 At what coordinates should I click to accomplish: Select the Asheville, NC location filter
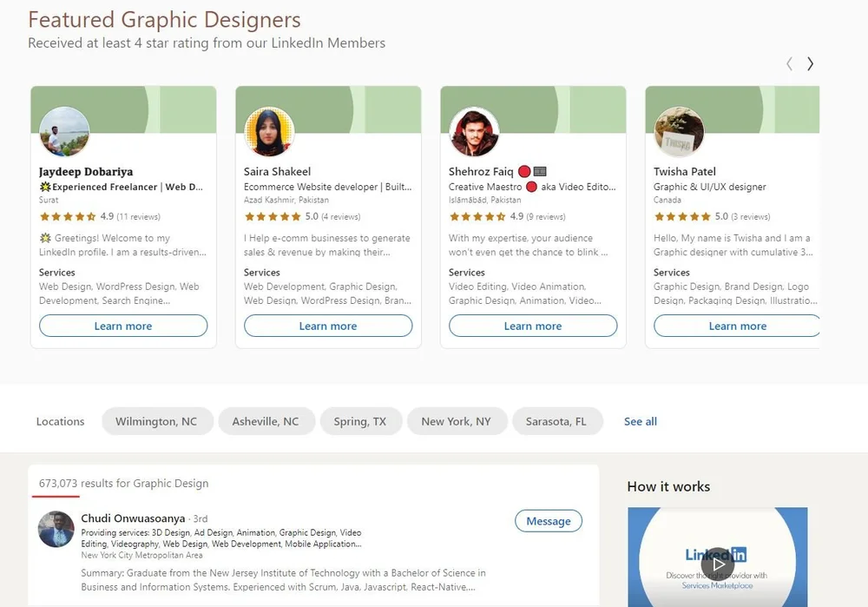tap(266, 421)
